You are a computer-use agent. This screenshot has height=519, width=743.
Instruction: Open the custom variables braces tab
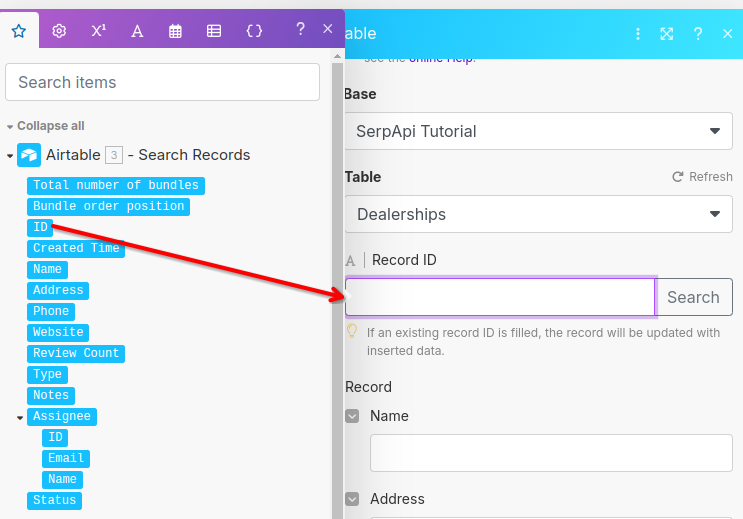tap(254, 31)
